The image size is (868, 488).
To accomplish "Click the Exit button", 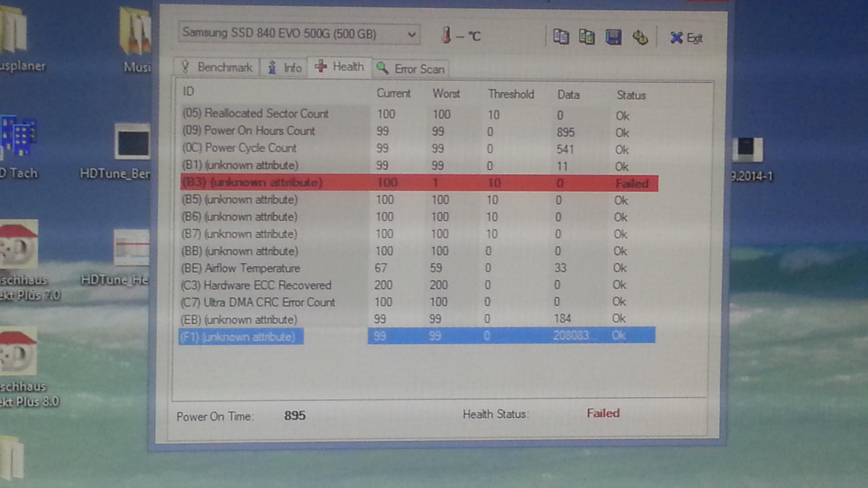I will click(686, 38).
